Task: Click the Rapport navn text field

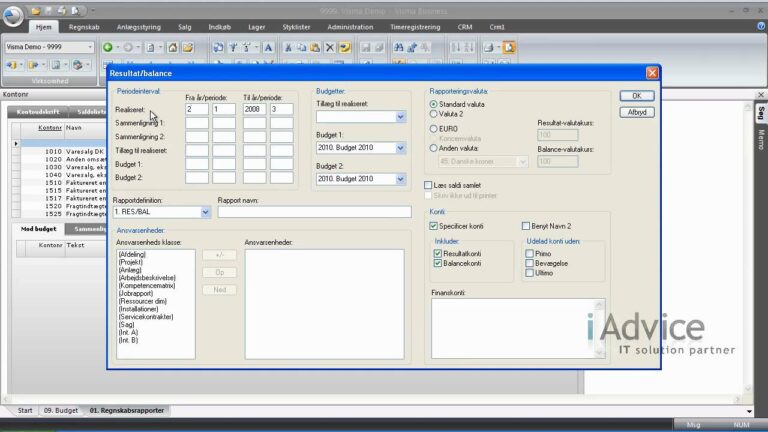Action: 314,212
